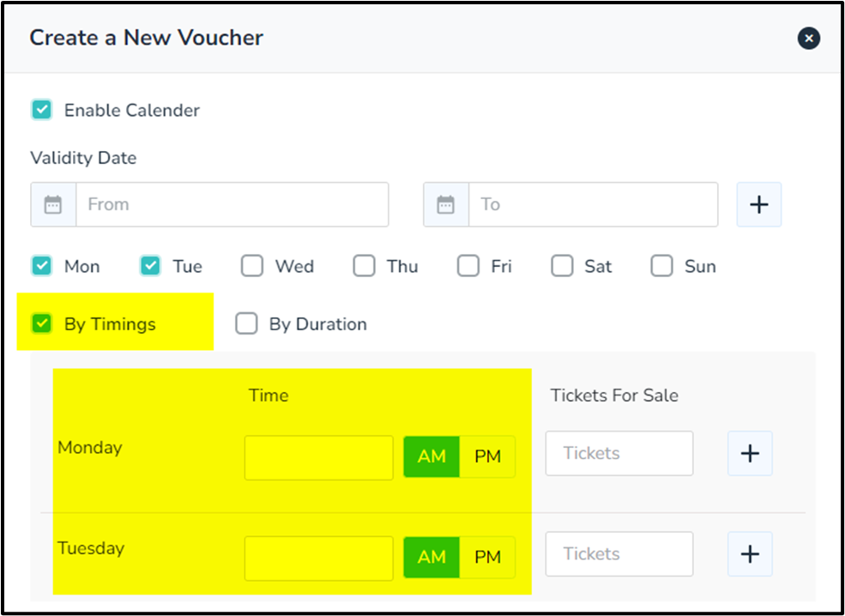
Task: Switch Monday time to PM
Action: [487, 456]
